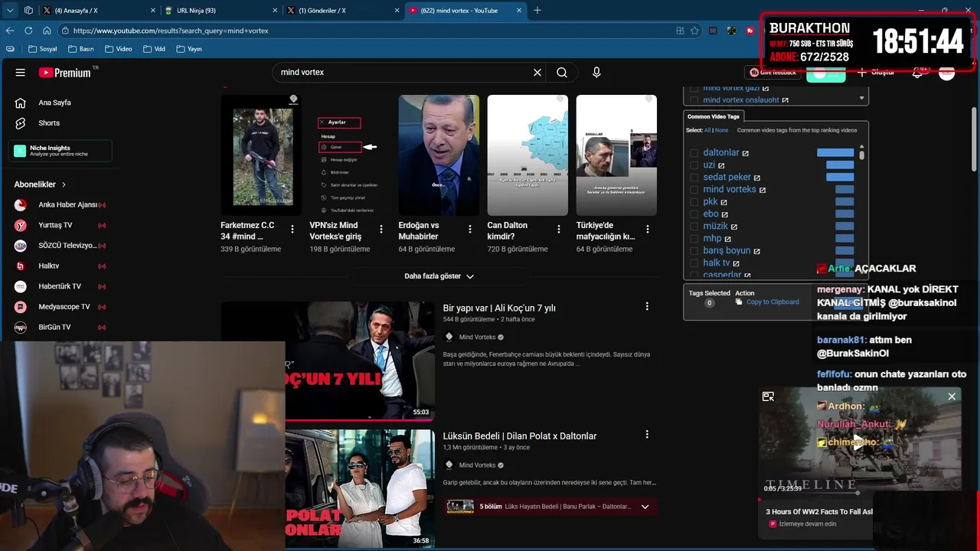
Task: Close the WW2 Facts mini player
Action: [952, 396]
